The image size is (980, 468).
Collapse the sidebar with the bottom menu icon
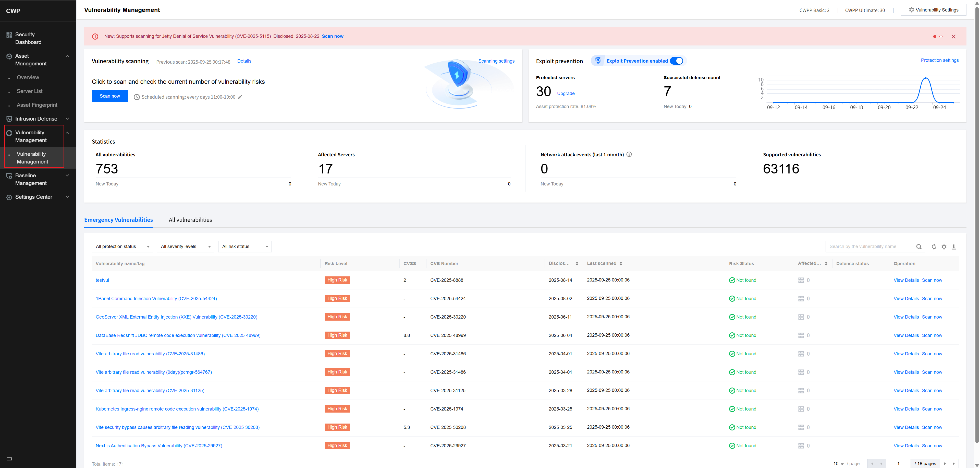click(x=9, y=459)
